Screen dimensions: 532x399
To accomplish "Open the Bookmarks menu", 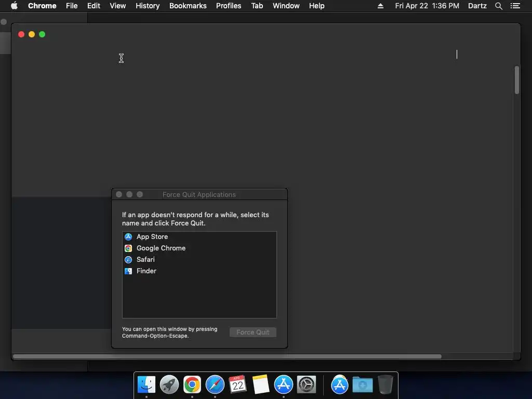I will pos(188,6).
